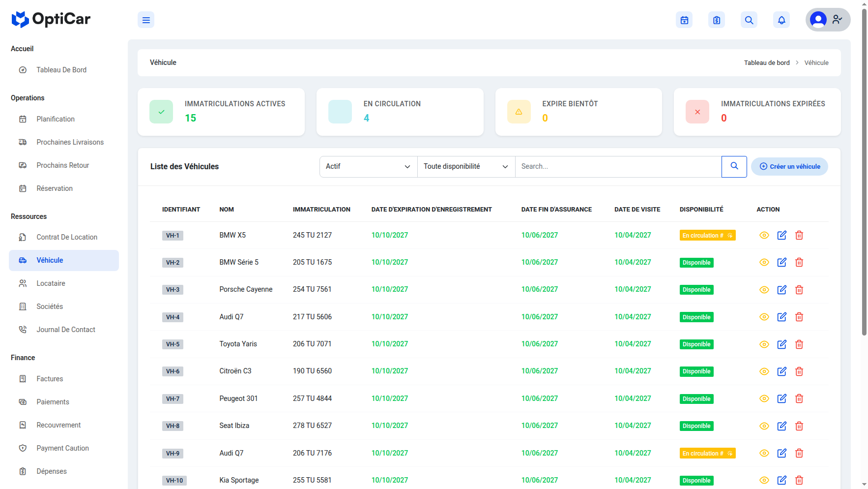Select the Véhicule sidebar item
The width and height of the screenshot is (868, 489).
pyautogui.click(x=64, y=260)
